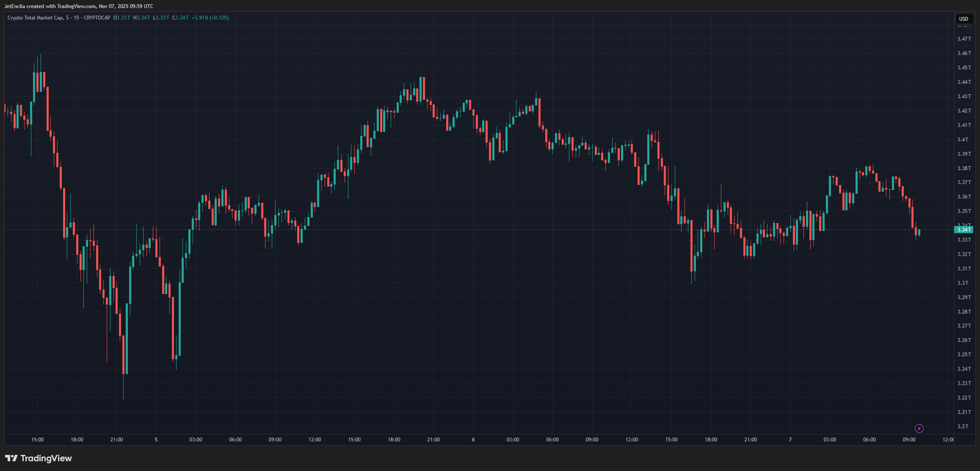Click the 15 interval in chart legend

coord(76,18)
